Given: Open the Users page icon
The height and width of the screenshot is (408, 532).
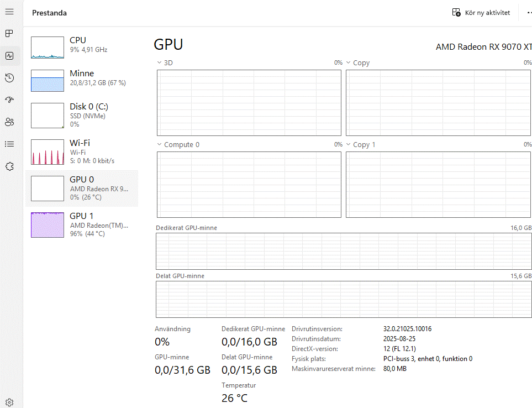Looking at the screenshot, I should coord(9,122).
